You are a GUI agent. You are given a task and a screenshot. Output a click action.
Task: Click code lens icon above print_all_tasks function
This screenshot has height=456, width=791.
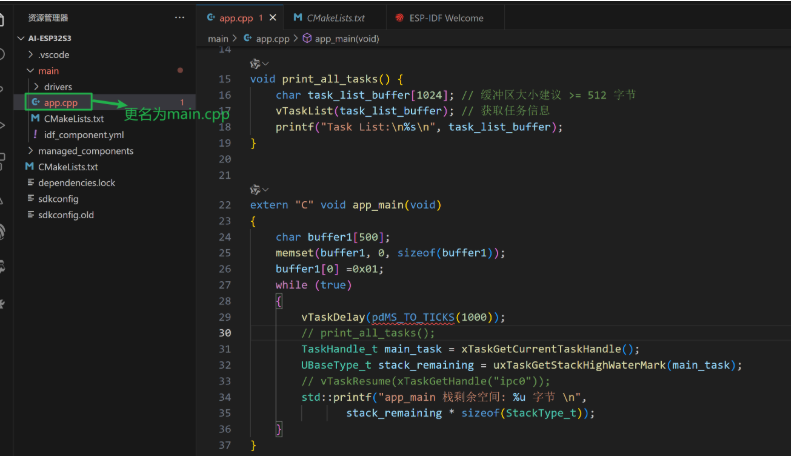pos(255,64)
